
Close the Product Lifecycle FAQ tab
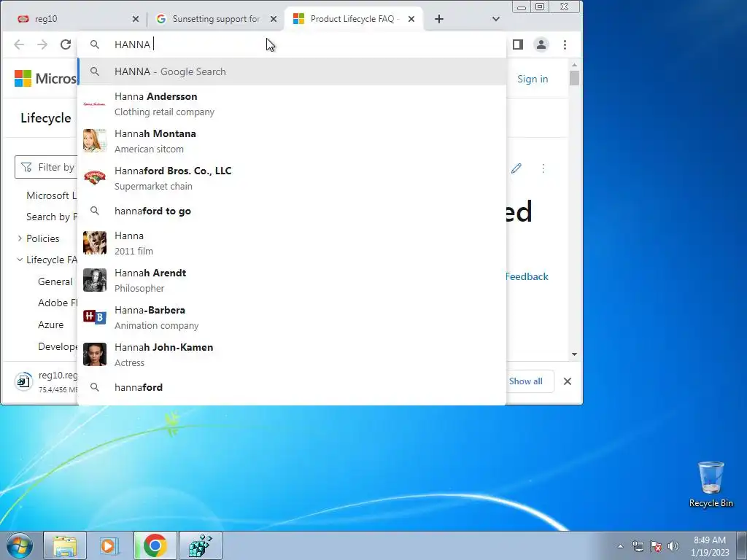[x=411, y=19]
